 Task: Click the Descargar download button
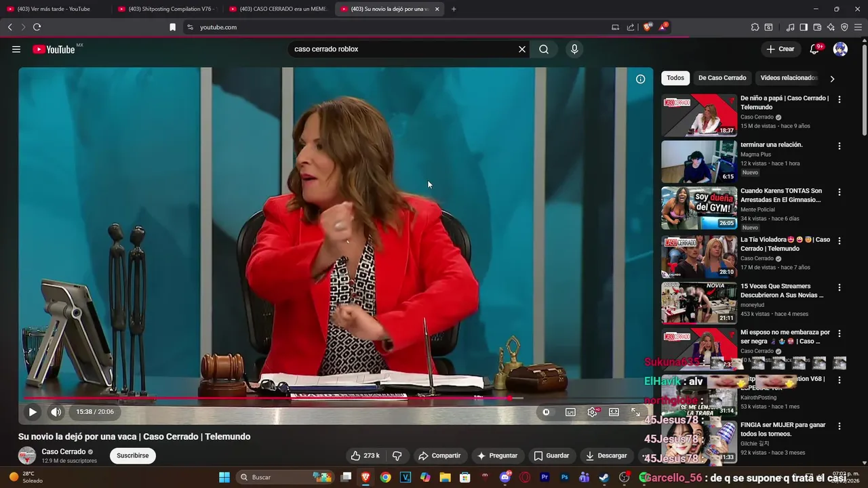[606, 455]
